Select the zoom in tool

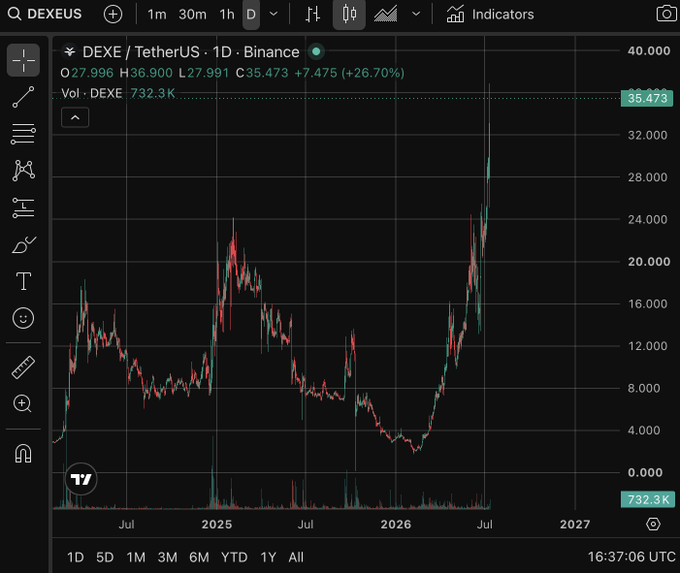click(x=23, y=404)
